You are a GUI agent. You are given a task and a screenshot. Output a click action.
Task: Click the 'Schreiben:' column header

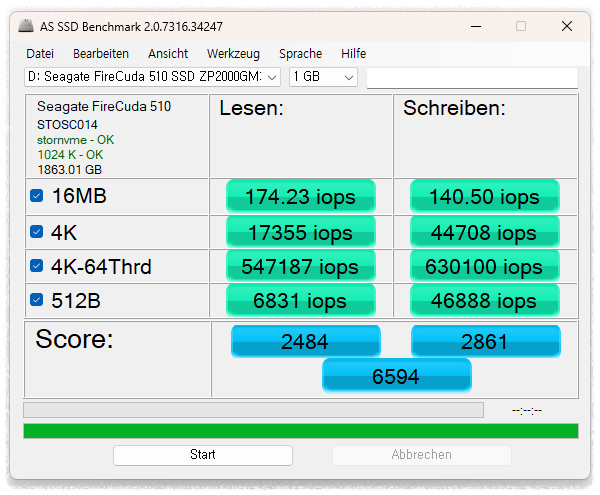(454, 108)
